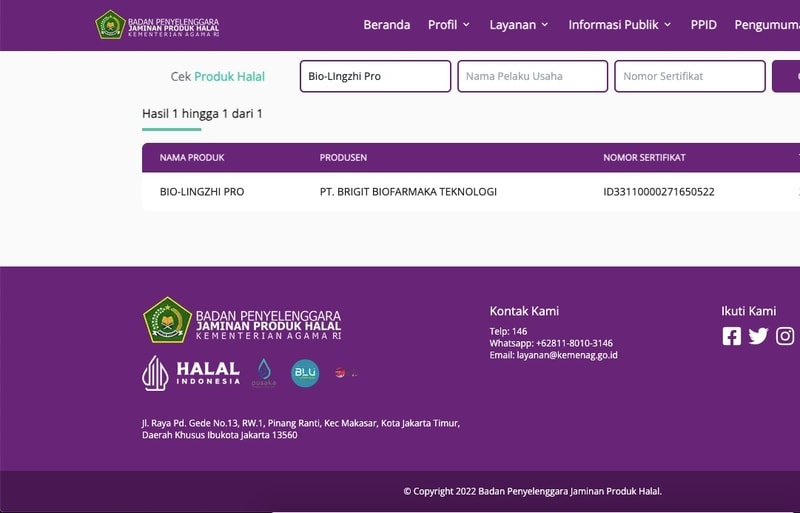Focus the Nama Pelaku Usaha field
This screenshot has width=800, height=513.
click(532, 76)
